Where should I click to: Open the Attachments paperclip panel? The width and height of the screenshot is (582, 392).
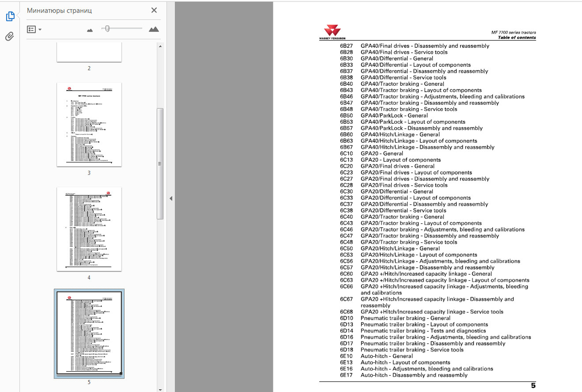point(10,36)
